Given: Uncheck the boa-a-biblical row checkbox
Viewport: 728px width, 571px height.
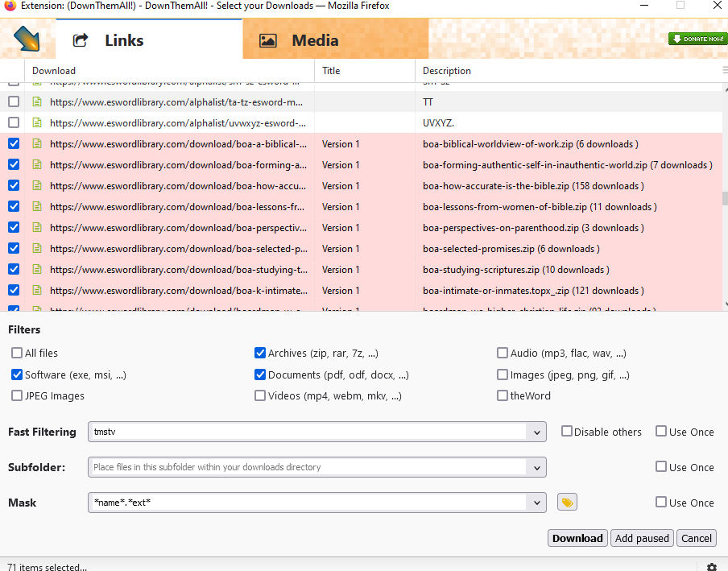Looking at the screenshot, I should [x=14, y=143].
